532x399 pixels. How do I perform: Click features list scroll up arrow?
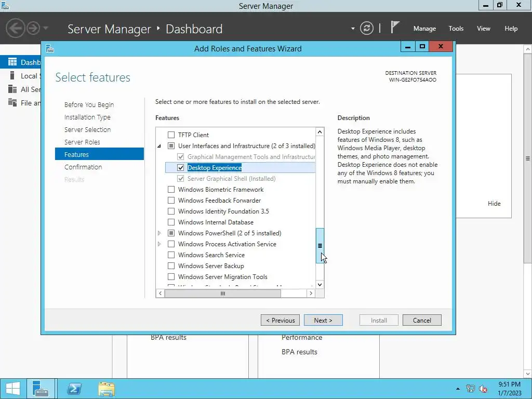320,131
